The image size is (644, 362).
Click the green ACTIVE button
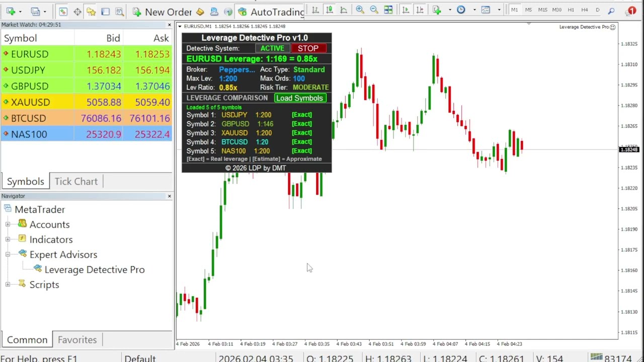tap(272, 48)
